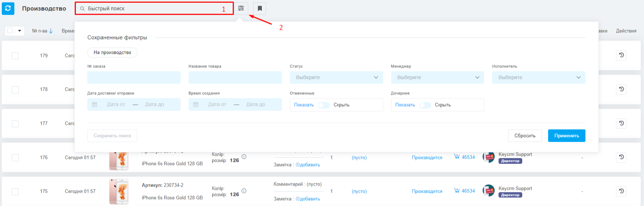
Task: Click history icon for production 179
Action: (621, 55)
